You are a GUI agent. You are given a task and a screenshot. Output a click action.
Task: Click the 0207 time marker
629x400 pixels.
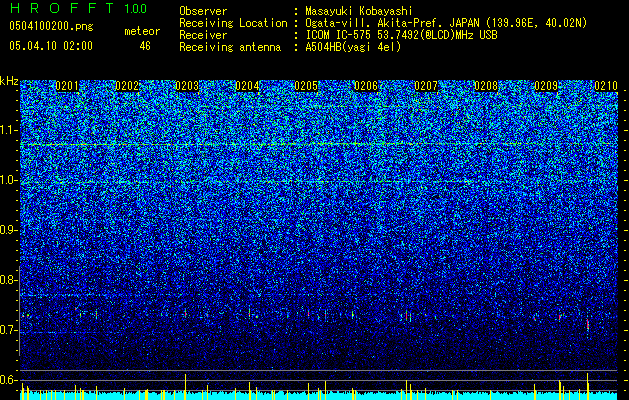pos(426,86)
